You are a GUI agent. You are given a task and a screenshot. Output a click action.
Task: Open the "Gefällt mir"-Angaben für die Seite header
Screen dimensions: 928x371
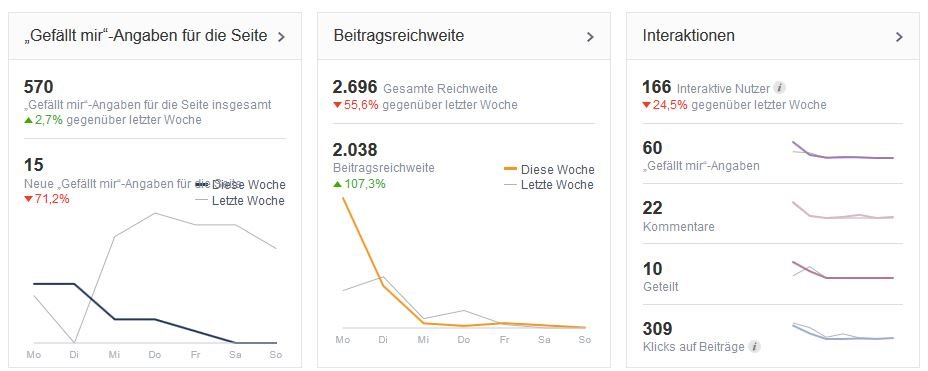pyautogui.click(x=146, y=36)
